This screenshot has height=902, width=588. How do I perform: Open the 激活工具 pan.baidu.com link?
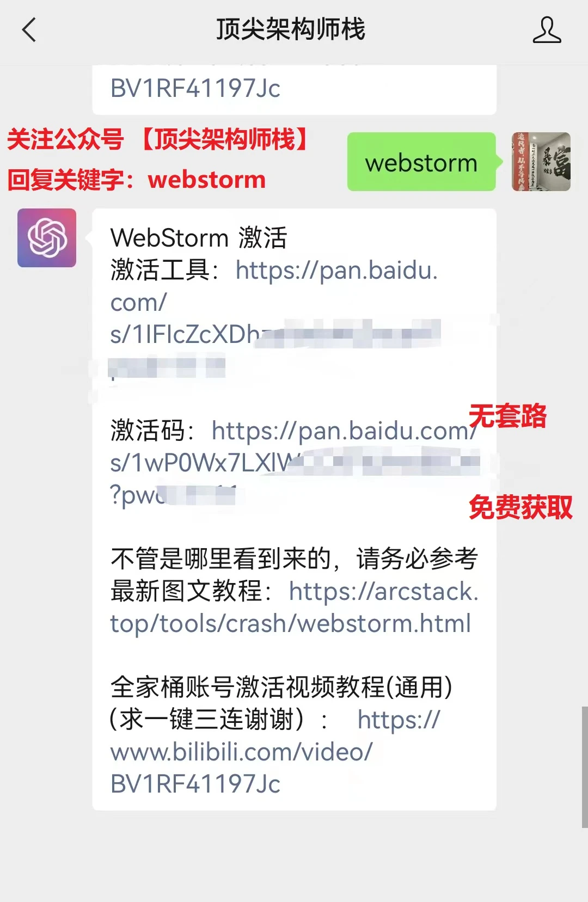(274, 318)
